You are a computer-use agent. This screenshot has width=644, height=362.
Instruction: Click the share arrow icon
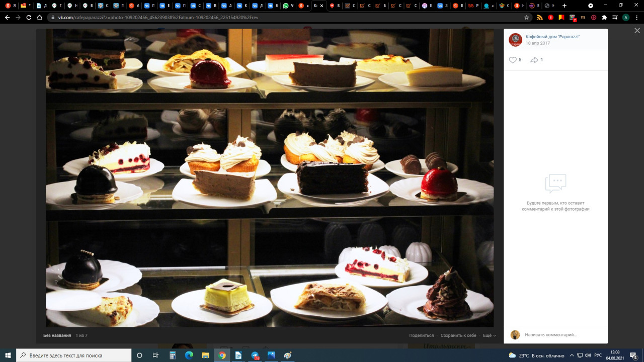click(534, 60)
